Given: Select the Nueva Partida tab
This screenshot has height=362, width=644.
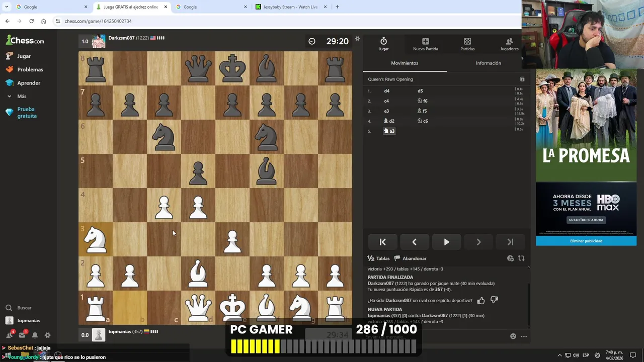Looking at the screenshot, I should (425, 44).
